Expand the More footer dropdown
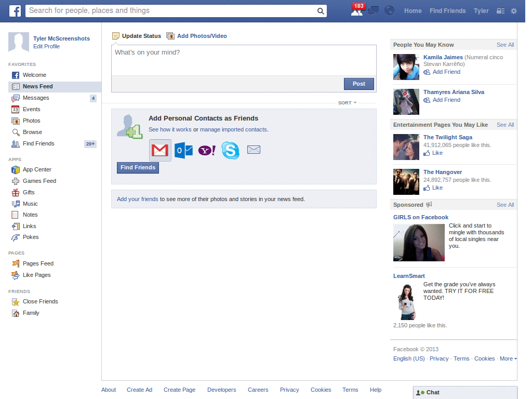The image size is (532, 399). 508,358
